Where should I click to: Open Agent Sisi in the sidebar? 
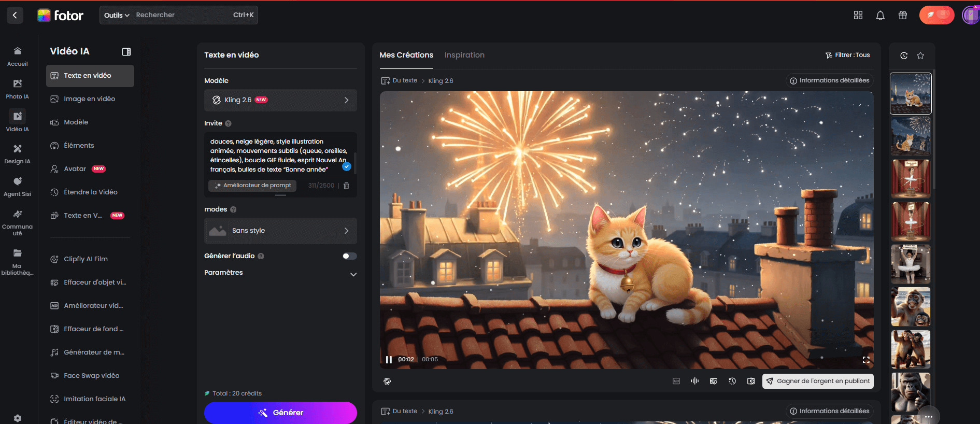point(17,187)
